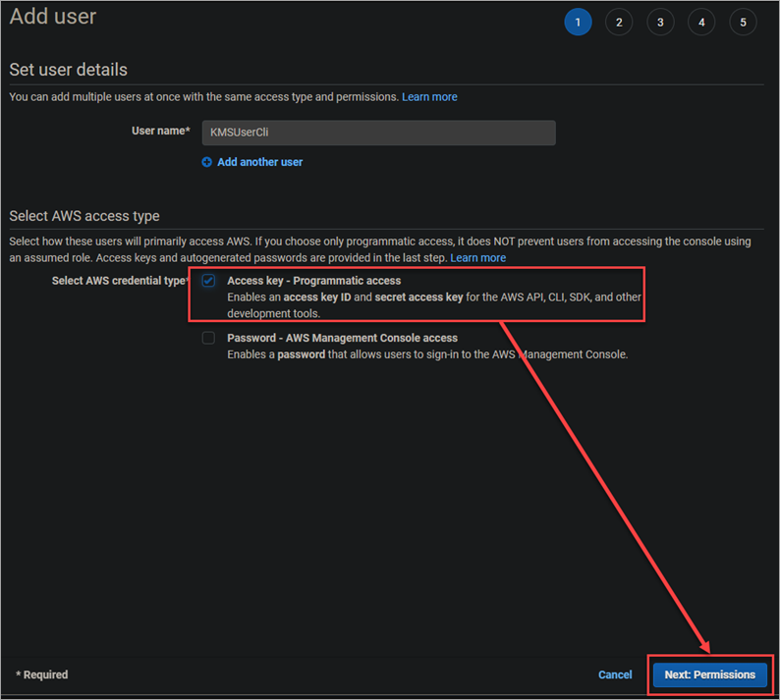Click the 'Select AWS access type' heading
This screenshot has width=780, height=700.
click(x=84, y=216)
